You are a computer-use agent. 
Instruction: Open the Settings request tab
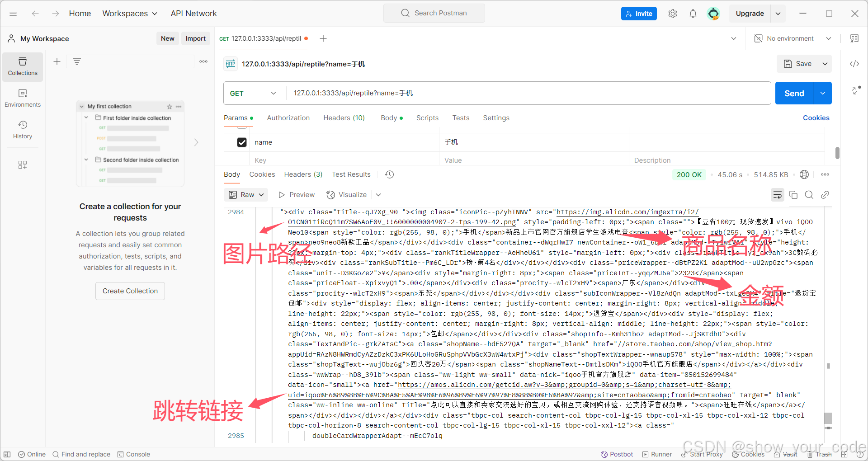496,118
